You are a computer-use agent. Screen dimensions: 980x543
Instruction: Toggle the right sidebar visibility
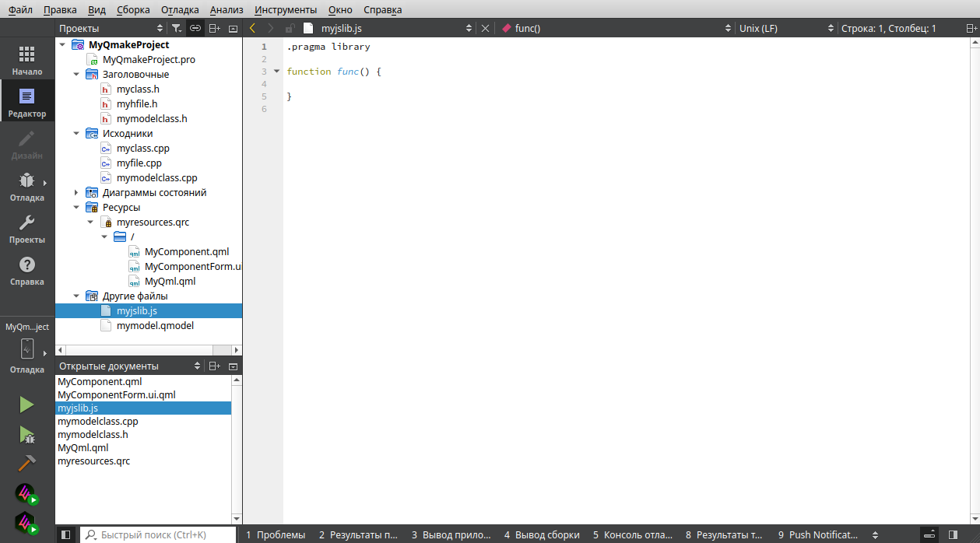coord(953,535)
